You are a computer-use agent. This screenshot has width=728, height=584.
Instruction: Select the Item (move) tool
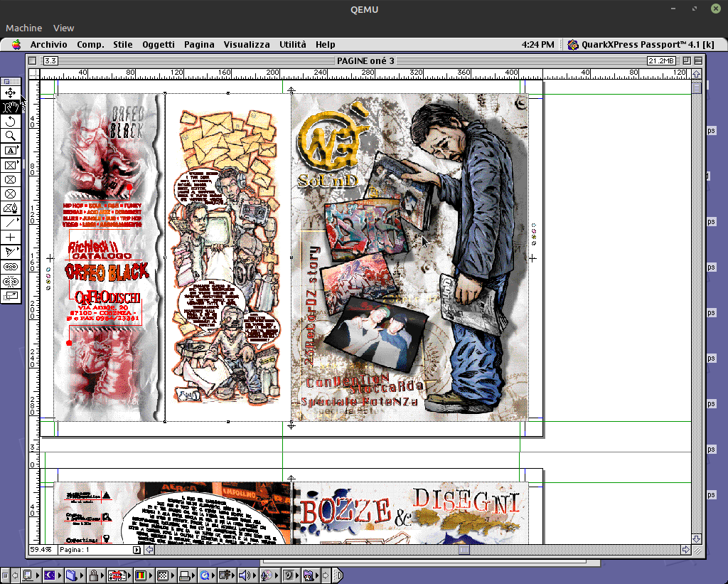[x=11, y=93]
